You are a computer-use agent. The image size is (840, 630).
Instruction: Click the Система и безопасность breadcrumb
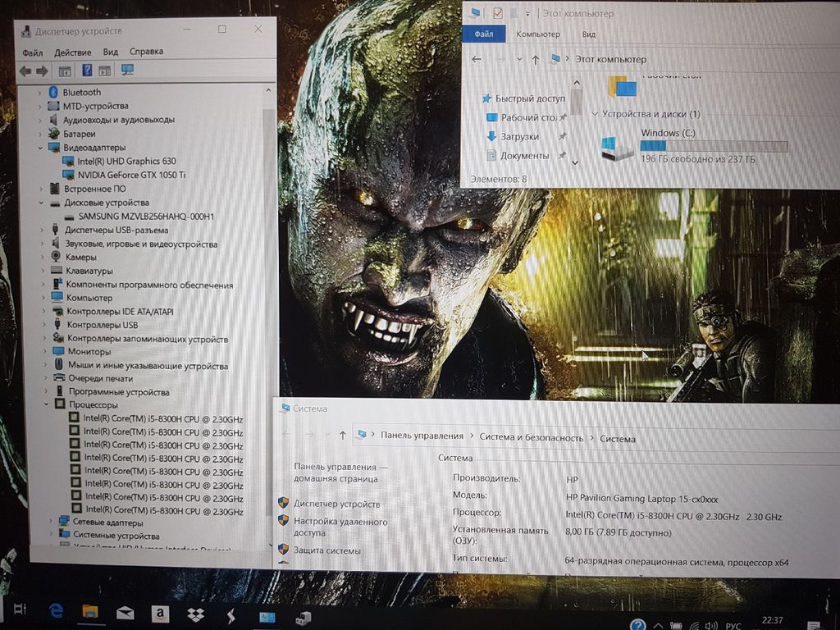click(531, 438)
